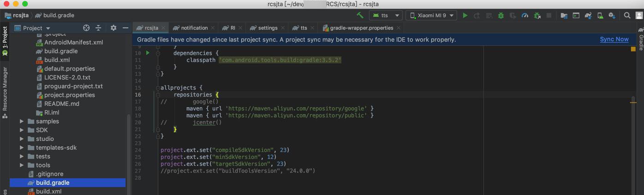This screenshot has height=195, width=644.
Task: Click Scroll from Source target icon
Action: click(x=86, y=28)
